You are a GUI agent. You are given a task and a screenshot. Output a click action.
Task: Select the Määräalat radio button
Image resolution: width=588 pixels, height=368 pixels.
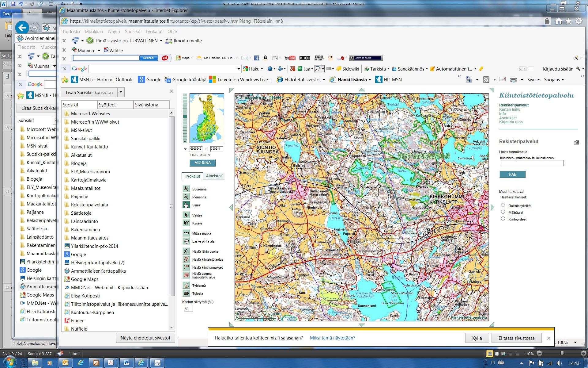(503, 212)
